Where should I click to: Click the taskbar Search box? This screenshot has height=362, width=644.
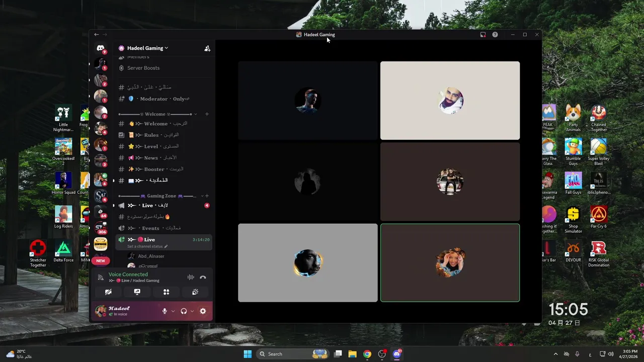point(293,354)
